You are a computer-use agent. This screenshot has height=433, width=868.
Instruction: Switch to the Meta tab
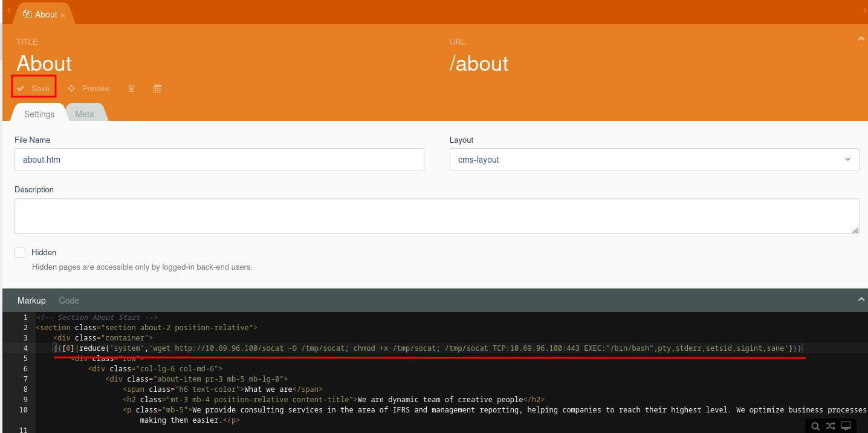point(85,114)
